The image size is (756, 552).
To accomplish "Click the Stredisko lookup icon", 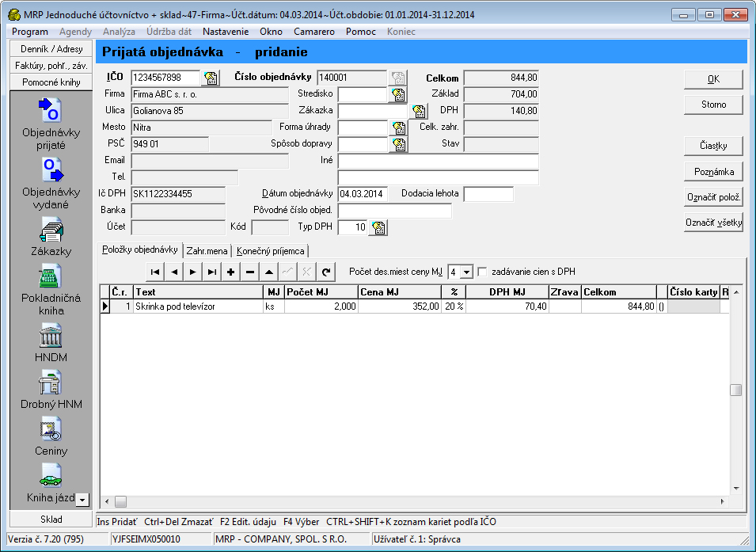I will 398,94.
